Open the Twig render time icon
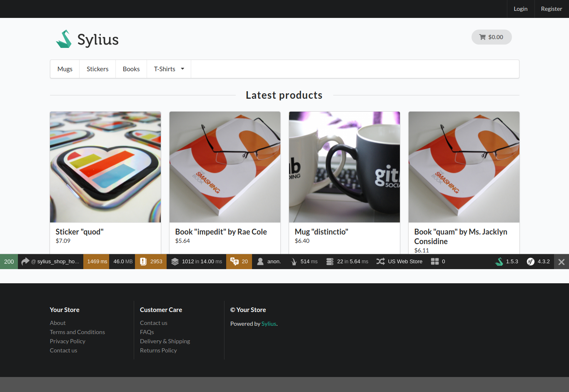The width and height of the screenshot is (569, 392). coord(294,262)
